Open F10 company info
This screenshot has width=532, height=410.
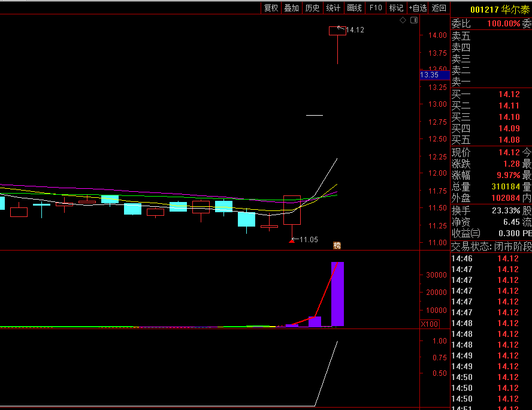pos(376,8)
